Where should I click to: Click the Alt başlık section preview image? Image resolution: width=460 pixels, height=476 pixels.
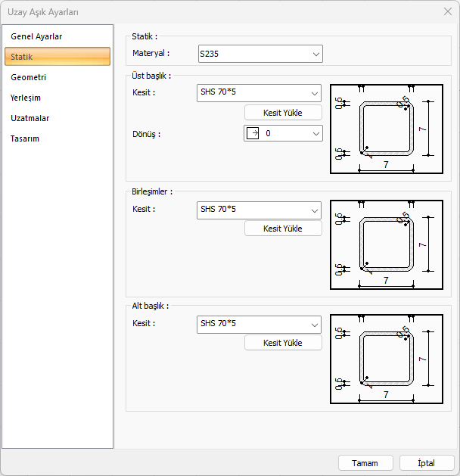point(386,359)
